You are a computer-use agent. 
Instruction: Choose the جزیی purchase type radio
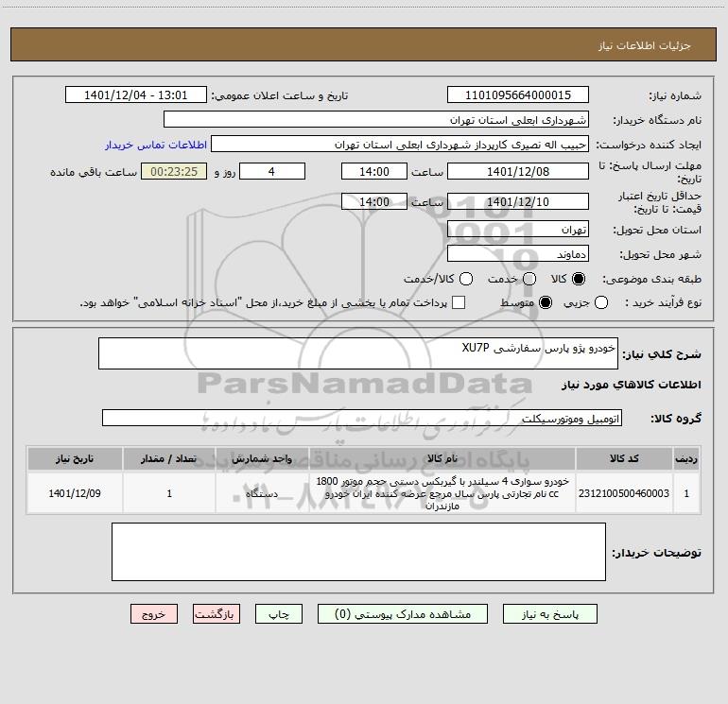601,302
